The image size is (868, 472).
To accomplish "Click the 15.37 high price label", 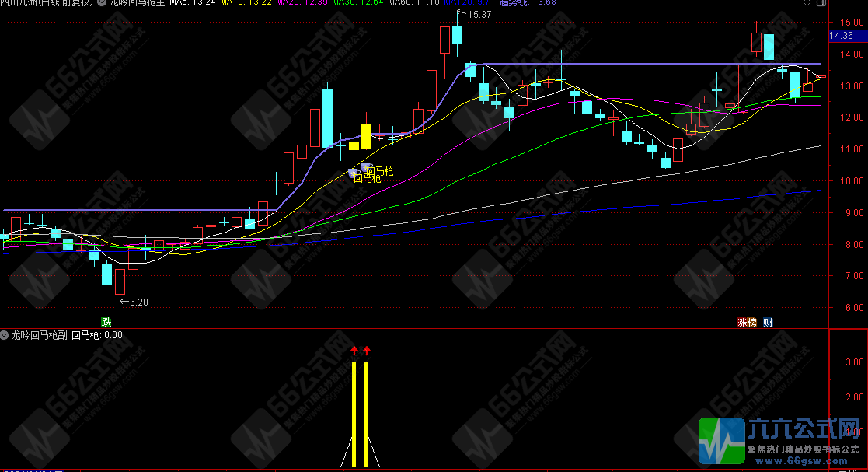I will point(479,15).
